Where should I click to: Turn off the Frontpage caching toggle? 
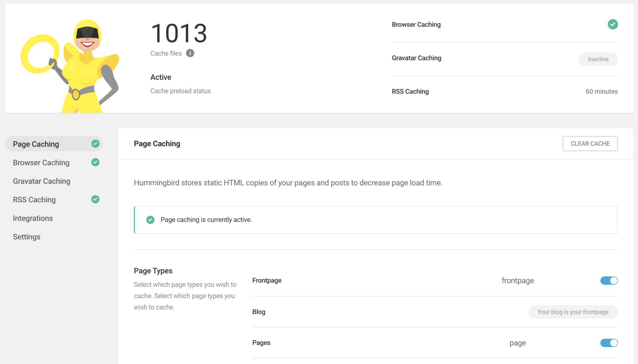pos(609,281)
